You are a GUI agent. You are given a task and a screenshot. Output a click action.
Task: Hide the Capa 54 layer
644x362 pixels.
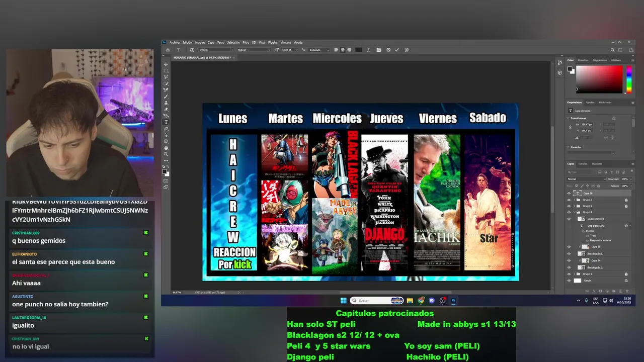click(x=569, y=260)
